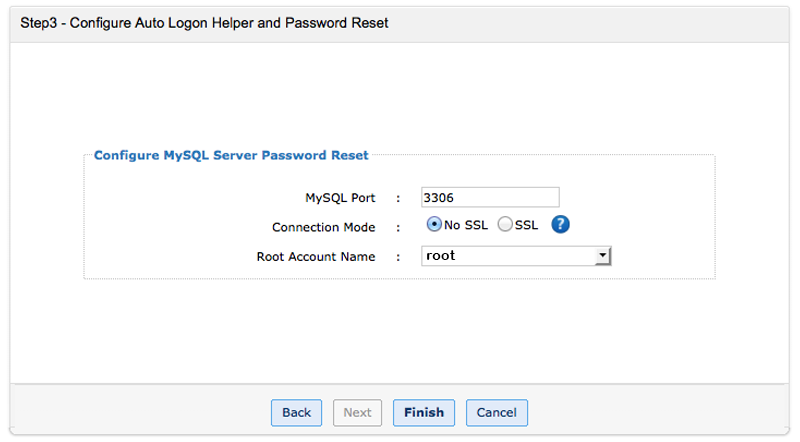Click the "No SSL" option label text
This screenshot has width=800, height=442.
(466, 225)
